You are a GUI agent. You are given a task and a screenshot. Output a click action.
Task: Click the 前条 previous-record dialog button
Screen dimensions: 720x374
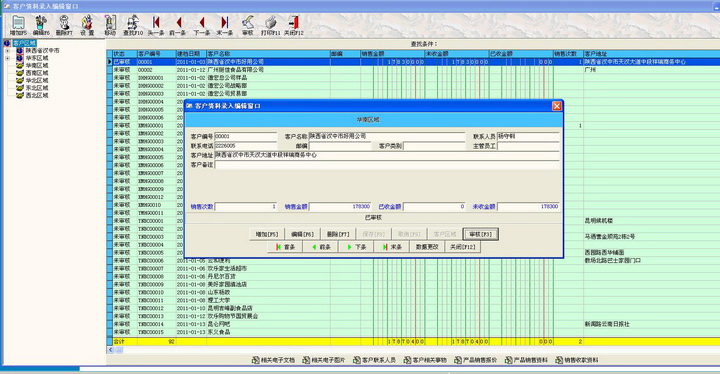click(321, 247)
